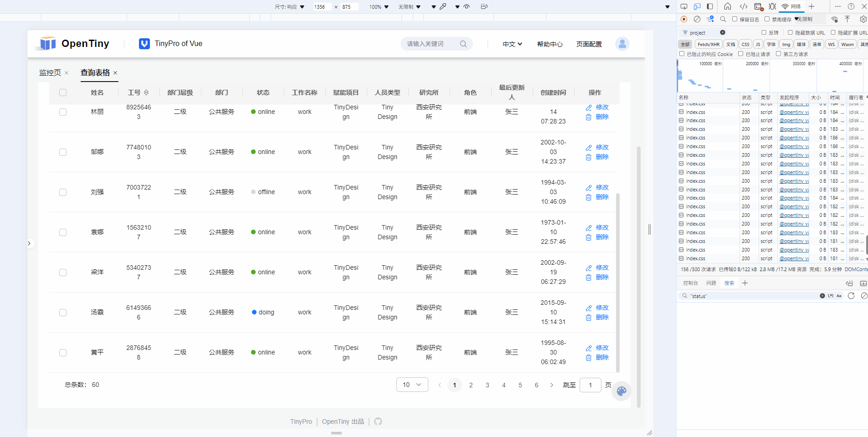Image resolution: width=868 pixels, height=437 pixels.
Task: Switch to the 监控页 tab
Action: [x=50, y=73]
